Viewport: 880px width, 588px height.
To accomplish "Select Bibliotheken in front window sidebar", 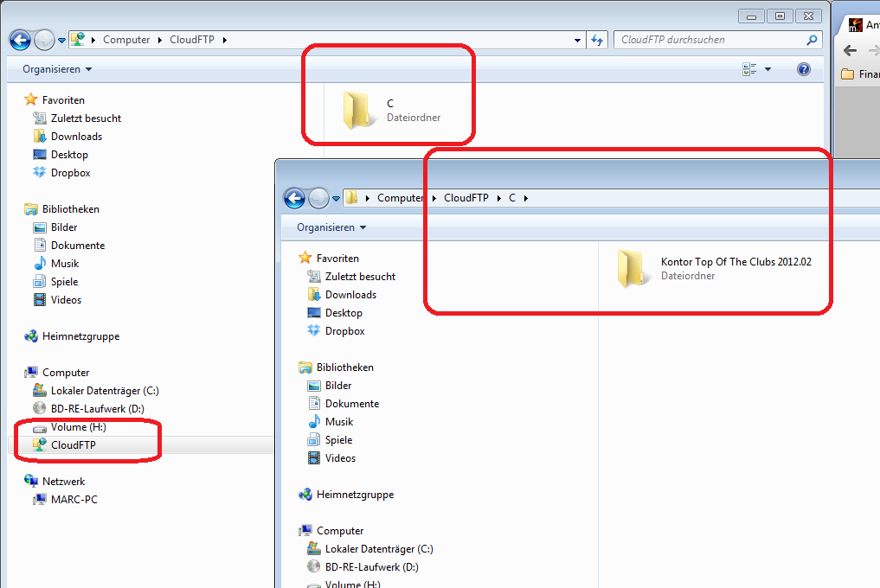I will pyautogui.click(x=337, y=367).
